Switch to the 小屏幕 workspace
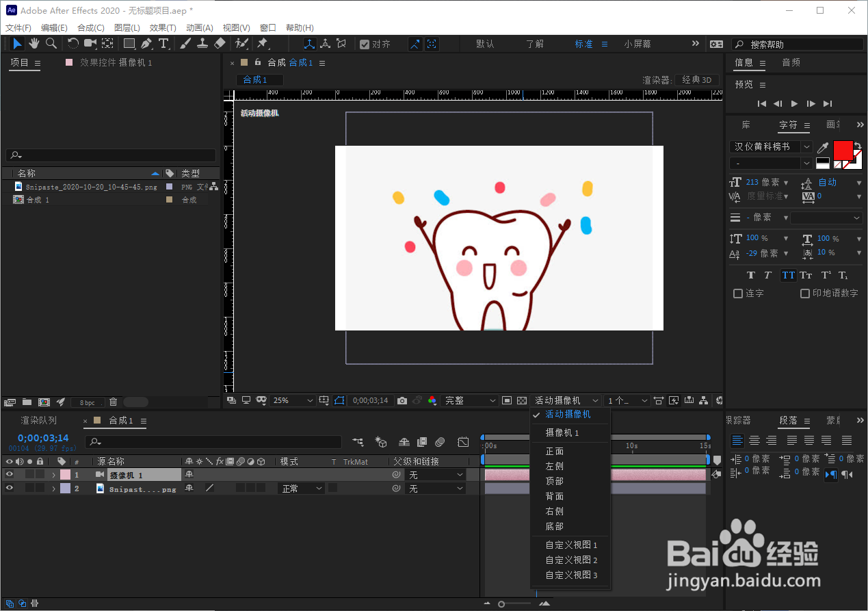 point(637,44)
